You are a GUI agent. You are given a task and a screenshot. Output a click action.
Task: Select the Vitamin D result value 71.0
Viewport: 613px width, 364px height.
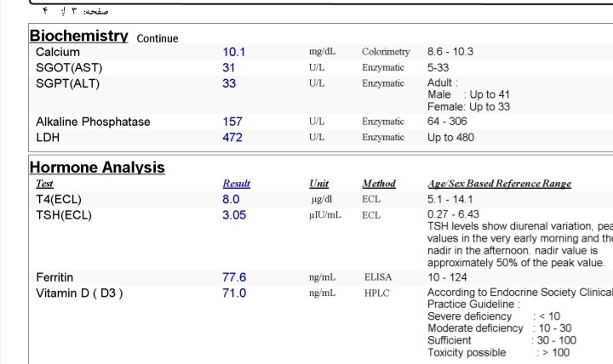point(234,293)
